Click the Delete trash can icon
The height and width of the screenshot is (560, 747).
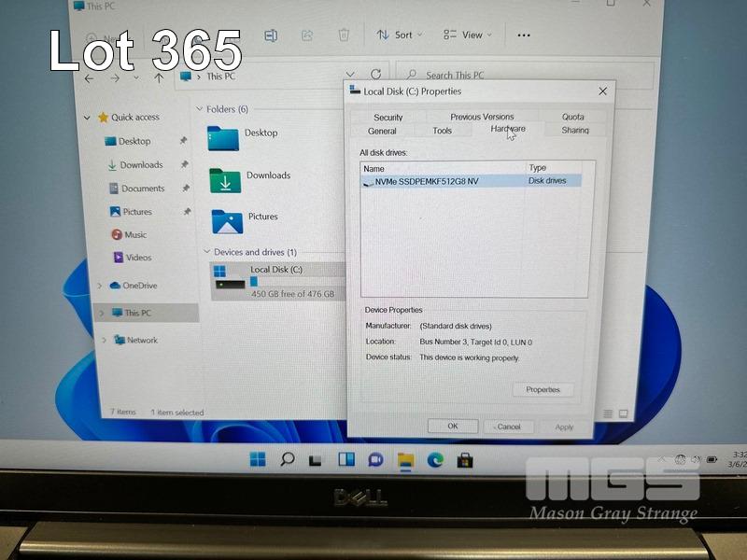(x=344, y=35)
